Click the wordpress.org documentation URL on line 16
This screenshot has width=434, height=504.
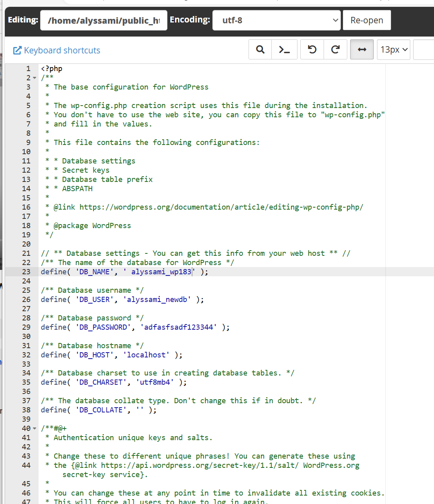[221, 207]
